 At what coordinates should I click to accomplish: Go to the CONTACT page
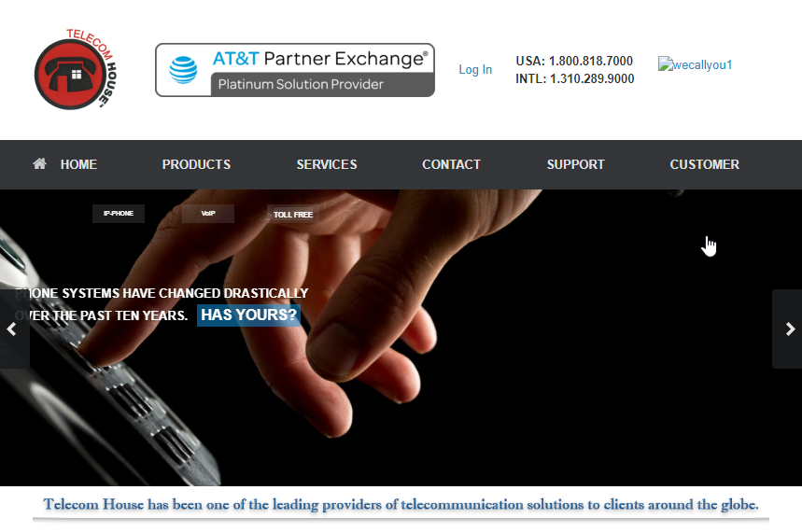click(451, 164)
